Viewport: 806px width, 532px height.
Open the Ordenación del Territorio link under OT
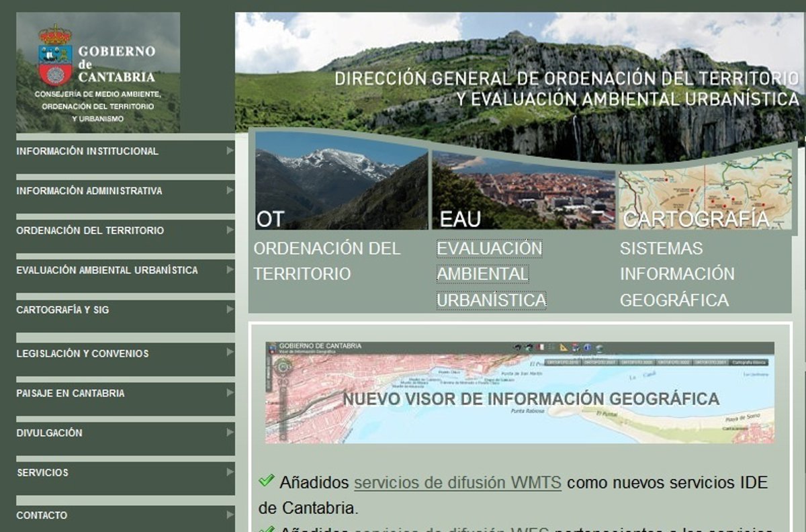[x=326, y=261]
